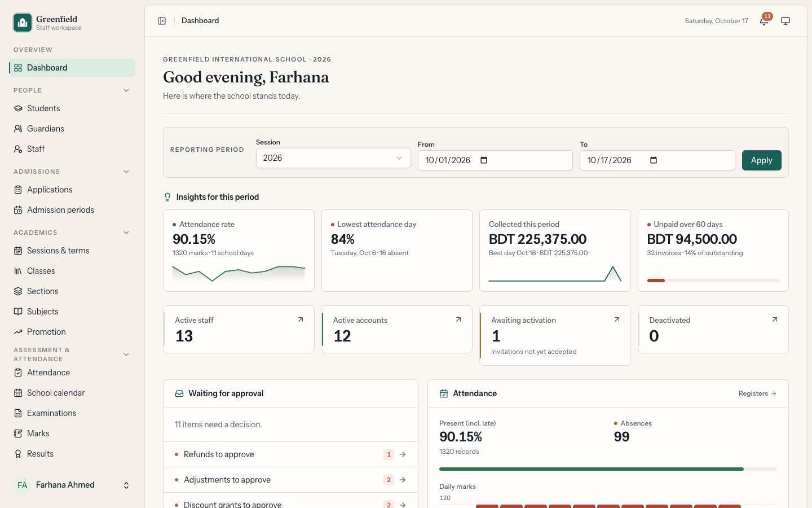Apply the reporting period
The image size is (812, 508).
761,160
